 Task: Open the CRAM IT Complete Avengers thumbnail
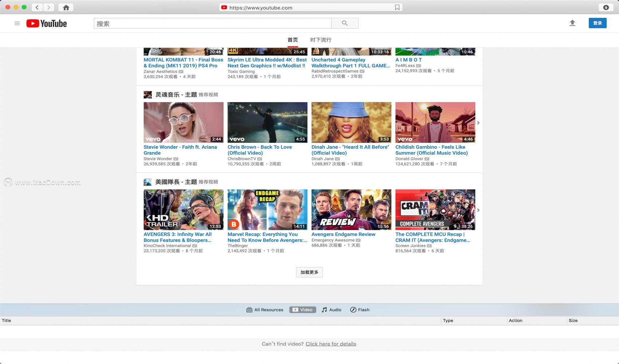point(435,210)
